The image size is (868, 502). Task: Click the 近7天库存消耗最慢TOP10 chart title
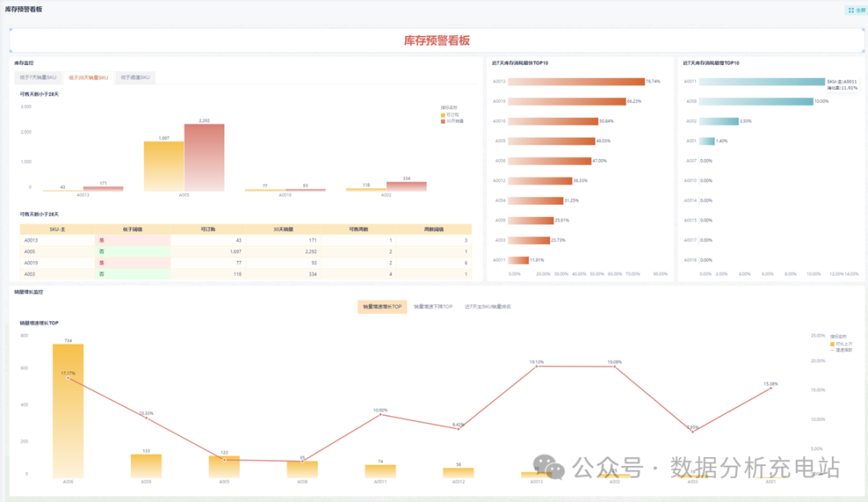click(x=710, y=63)
